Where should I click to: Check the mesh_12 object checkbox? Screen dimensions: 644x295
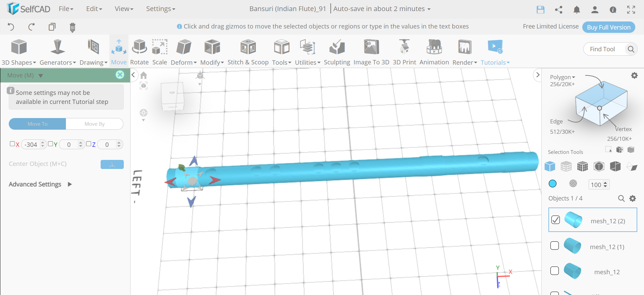[554, 271]
